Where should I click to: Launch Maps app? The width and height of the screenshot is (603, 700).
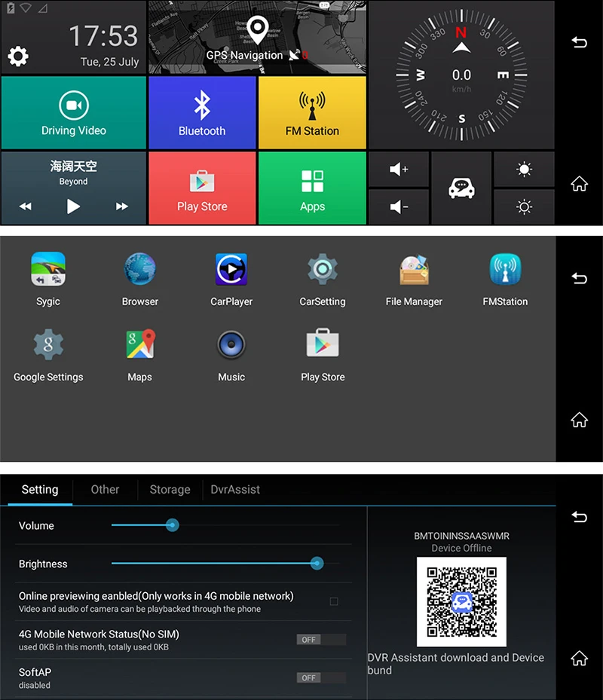(139, 355)
